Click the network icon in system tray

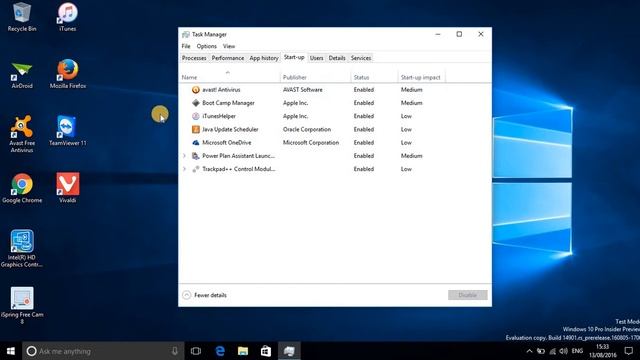pos(553,351)
